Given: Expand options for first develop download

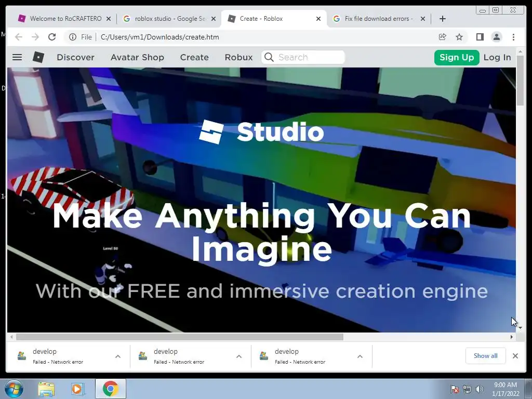Looking at the screenshot, I should click(118, 356).
